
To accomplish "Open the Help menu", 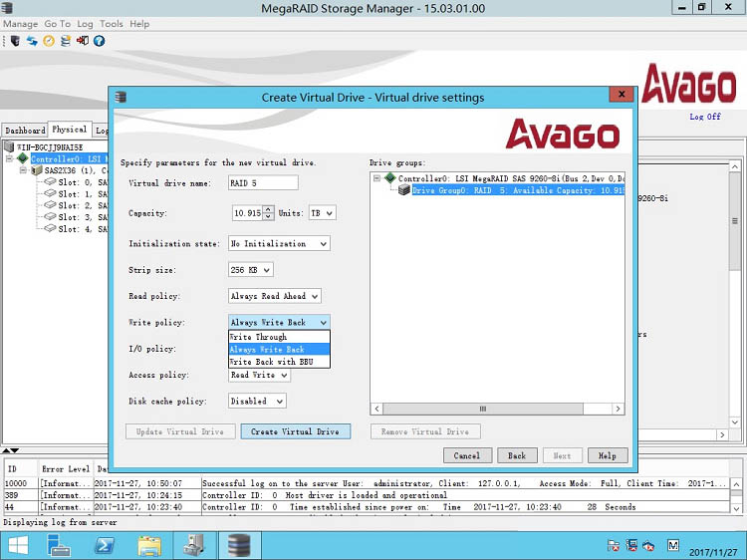I will point(139,24).
